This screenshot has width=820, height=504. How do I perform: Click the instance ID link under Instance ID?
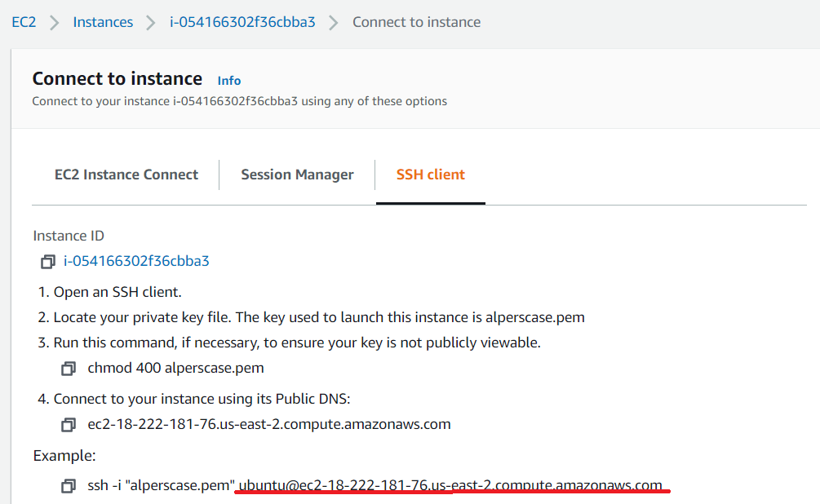[135, 261]
